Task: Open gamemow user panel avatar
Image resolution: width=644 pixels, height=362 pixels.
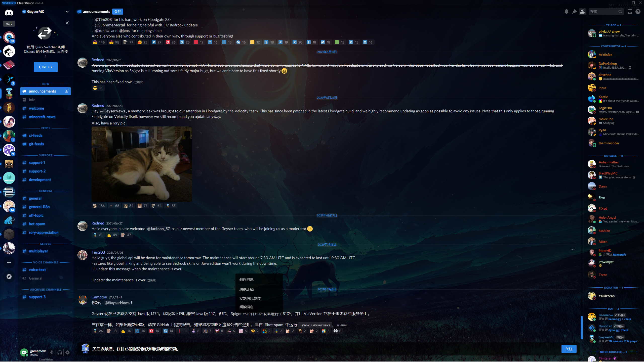Action: point(24,352)
